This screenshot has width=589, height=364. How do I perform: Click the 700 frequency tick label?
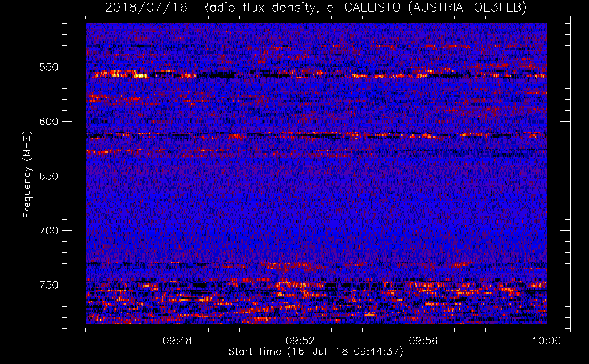(x=49, y=231)
